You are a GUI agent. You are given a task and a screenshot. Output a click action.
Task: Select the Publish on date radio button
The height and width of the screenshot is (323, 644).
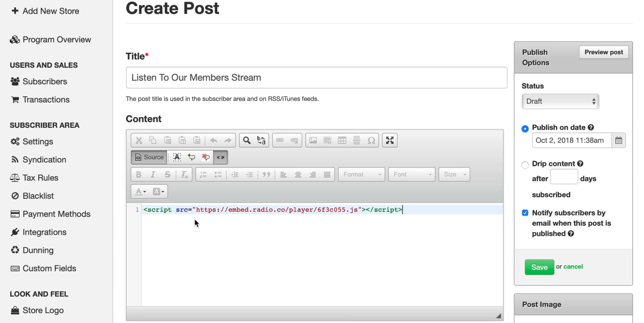[525, 129]
